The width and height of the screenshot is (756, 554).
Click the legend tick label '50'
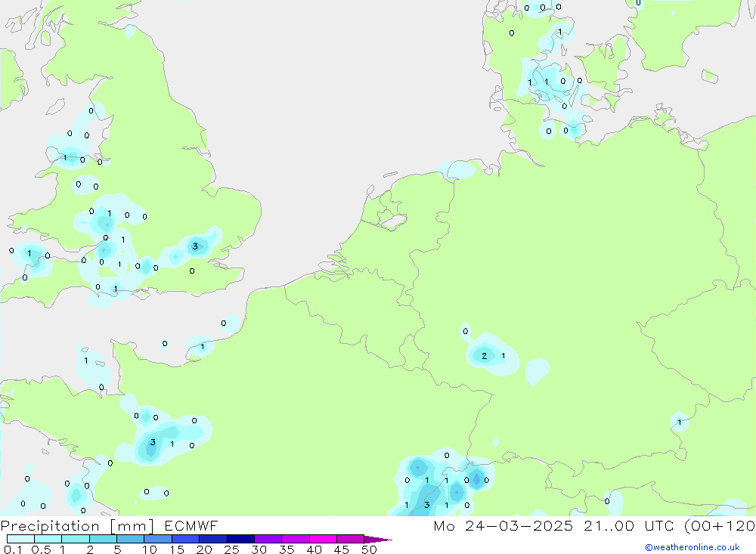(x=369, y=549)
